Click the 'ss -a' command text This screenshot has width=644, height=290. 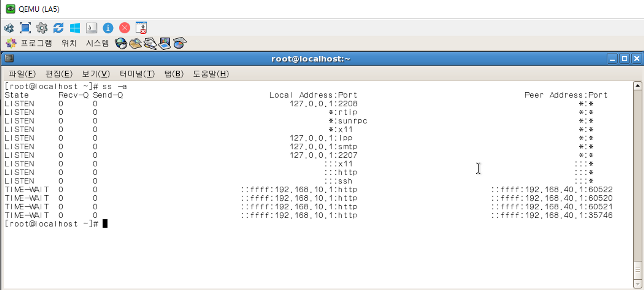(115, 86)
